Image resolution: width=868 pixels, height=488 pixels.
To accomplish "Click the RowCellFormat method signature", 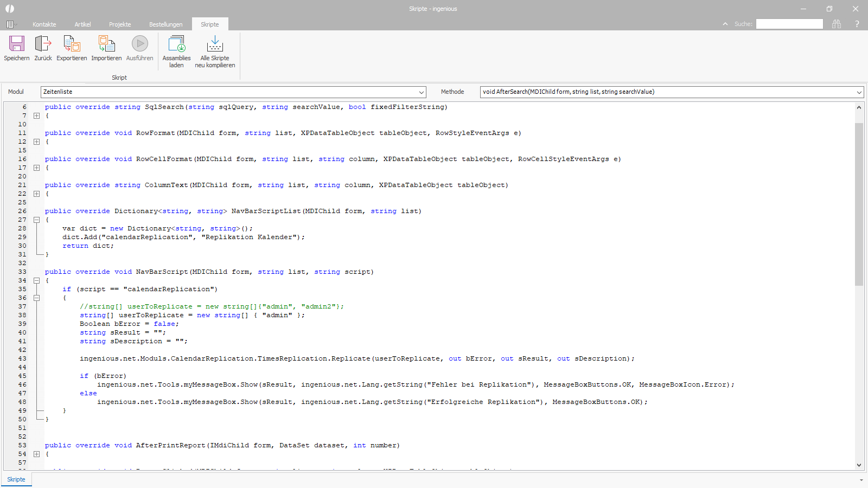I will point(333,159).
